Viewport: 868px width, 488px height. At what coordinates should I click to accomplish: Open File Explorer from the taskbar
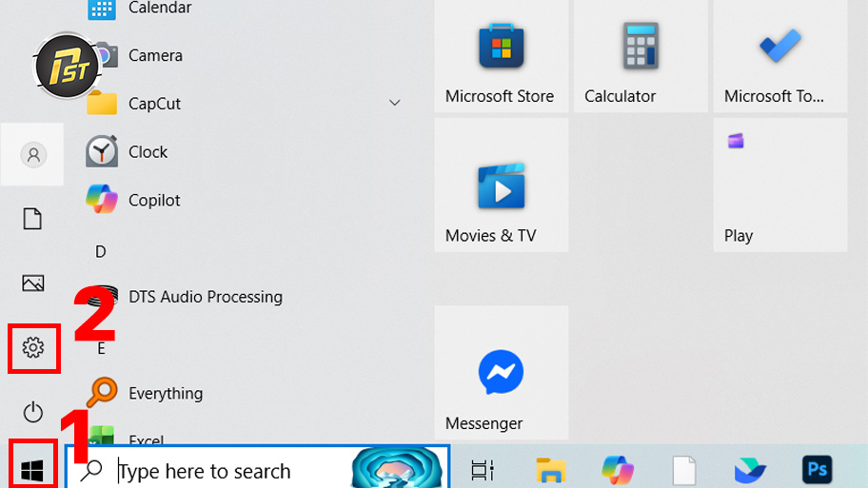click(x=551, y=470)
